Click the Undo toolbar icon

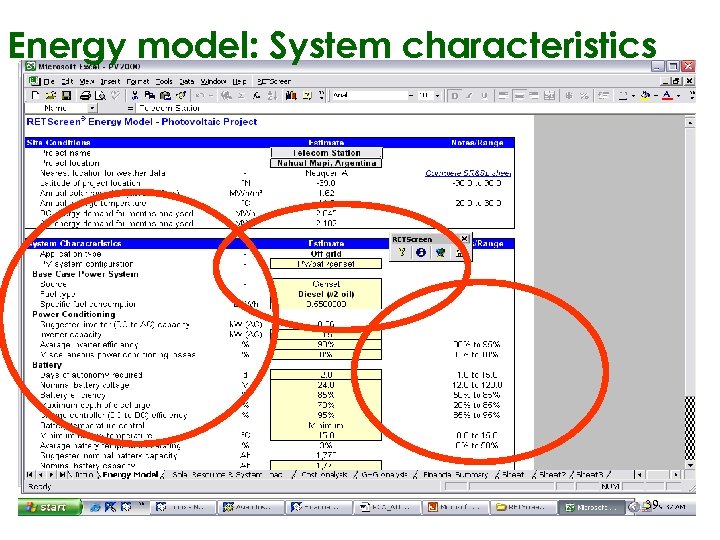point(200,96)
